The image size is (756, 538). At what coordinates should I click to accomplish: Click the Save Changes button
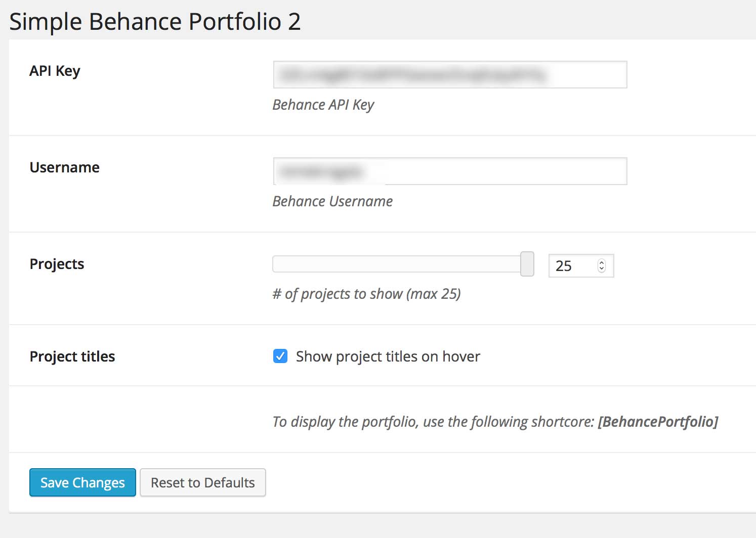coord(82,482)
